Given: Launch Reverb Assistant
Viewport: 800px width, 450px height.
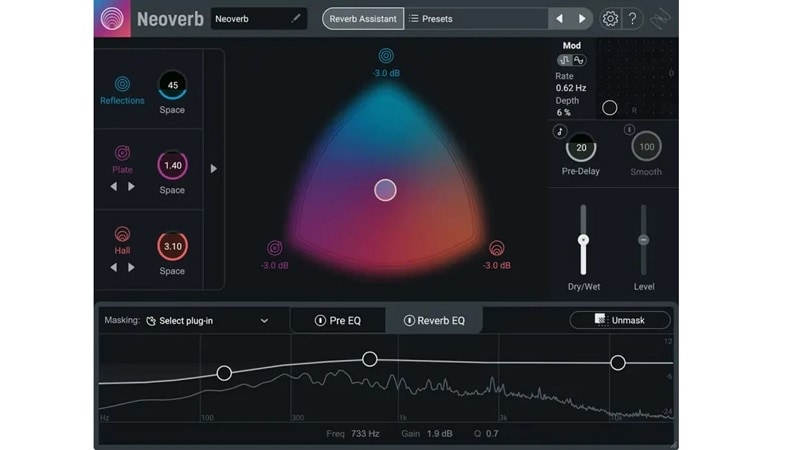Looking at the screenshot, I should (363, 19).
